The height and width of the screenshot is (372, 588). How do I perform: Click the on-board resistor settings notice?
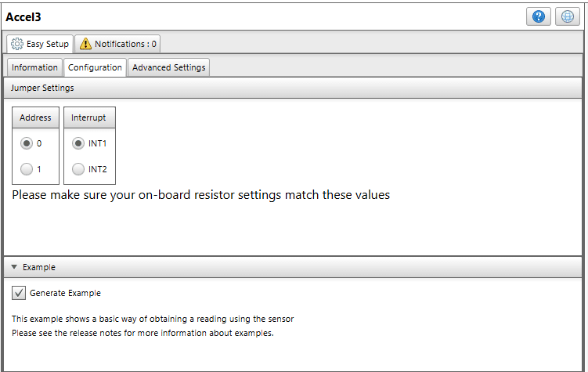[x=200, y=194]
